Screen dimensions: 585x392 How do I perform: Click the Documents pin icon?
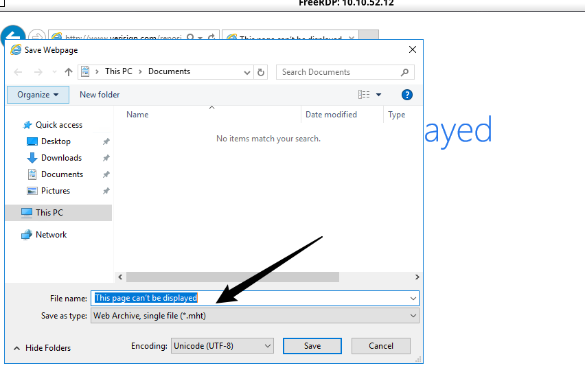106,174
